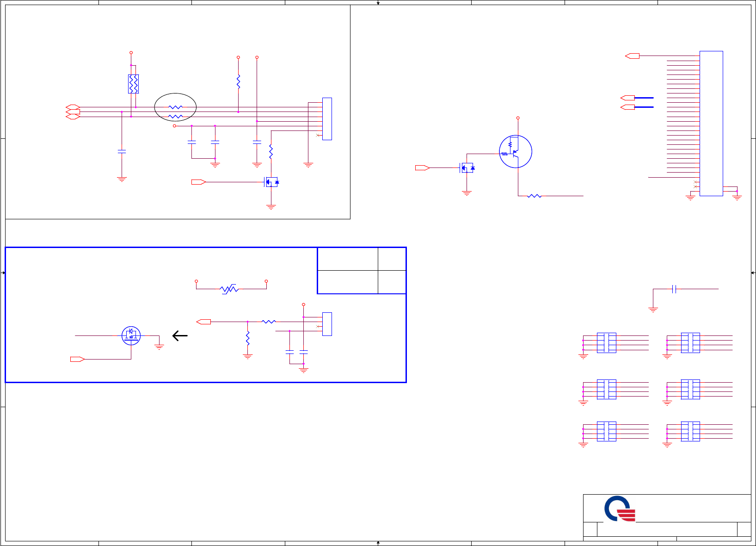Image resolution: width=756 pixels, height=546 pixels.
Task: Click the power terminal above the circled transistor
Action: click(518, 118)
